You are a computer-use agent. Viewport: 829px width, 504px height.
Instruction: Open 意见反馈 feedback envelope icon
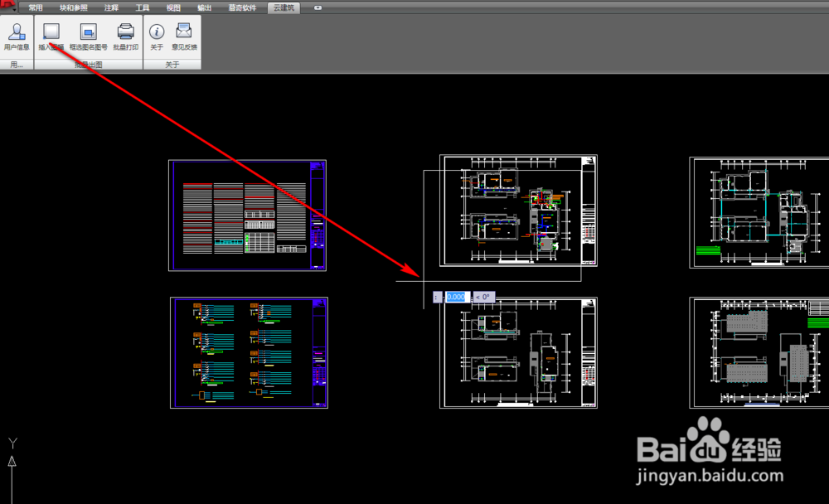(x=184, y=36)
